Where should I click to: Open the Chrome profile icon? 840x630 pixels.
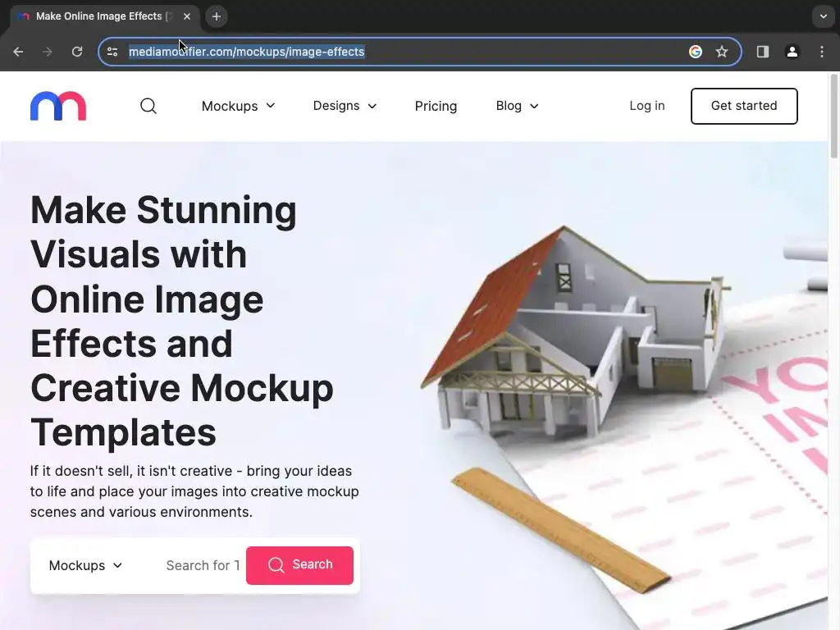click(x=792, y=52)
